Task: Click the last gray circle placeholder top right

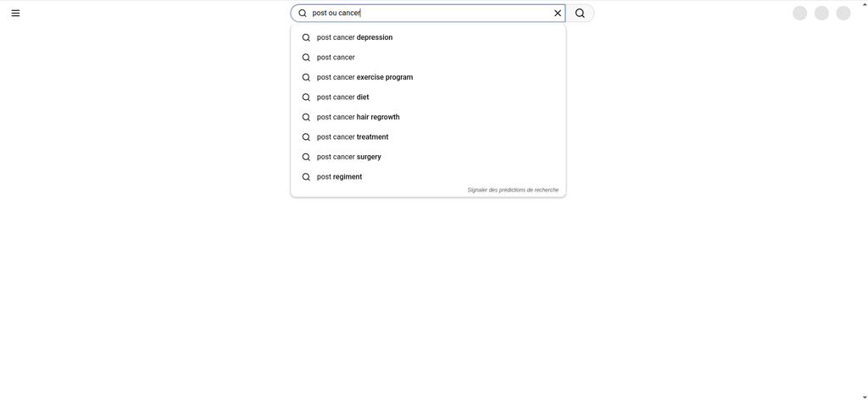Action: click(843, 14)
